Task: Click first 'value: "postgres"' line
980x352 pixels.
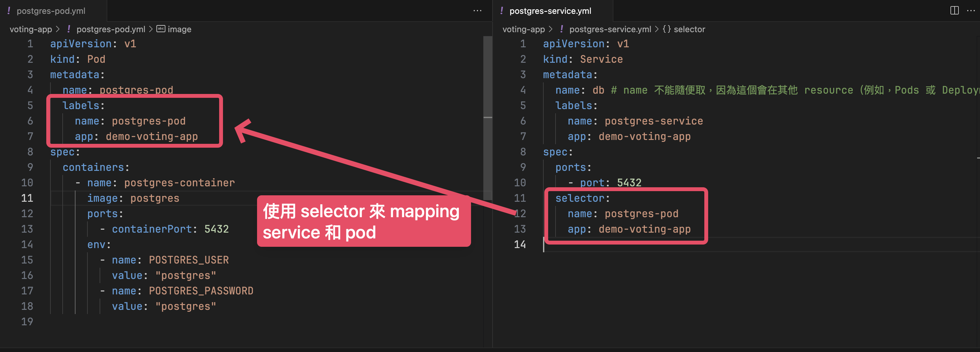Action: (164, 275)
